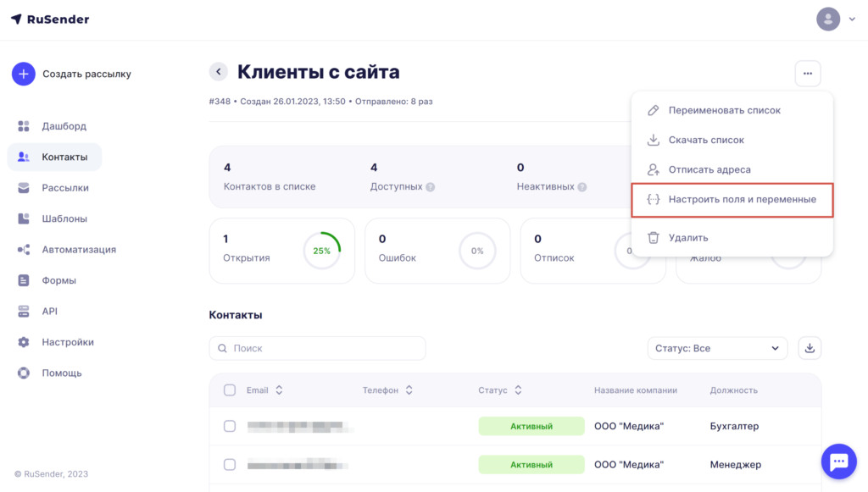
Task: Select Переименовать список
Action: 732,110
